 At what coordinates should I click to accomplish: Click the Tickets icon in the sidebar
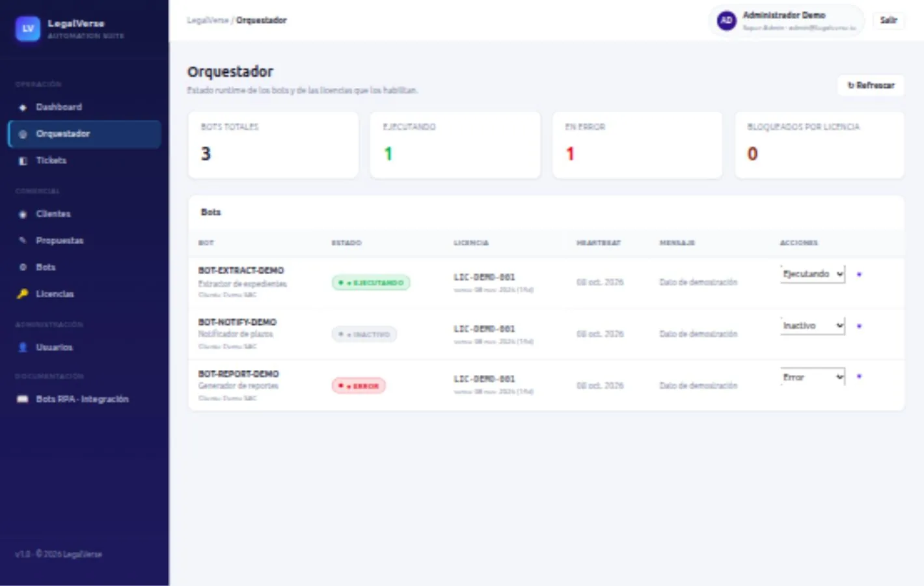(x=23, y=161)
